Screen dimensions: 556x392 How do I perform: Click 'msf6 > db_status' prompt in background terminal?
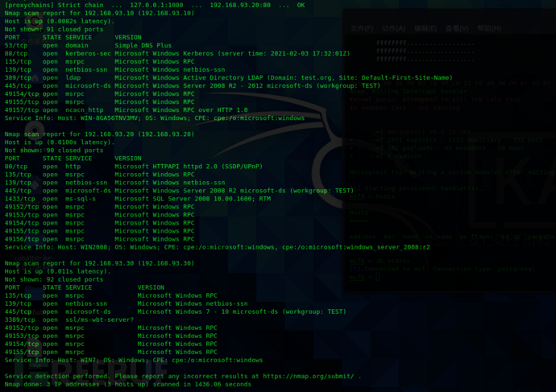(x=380, y=261)
